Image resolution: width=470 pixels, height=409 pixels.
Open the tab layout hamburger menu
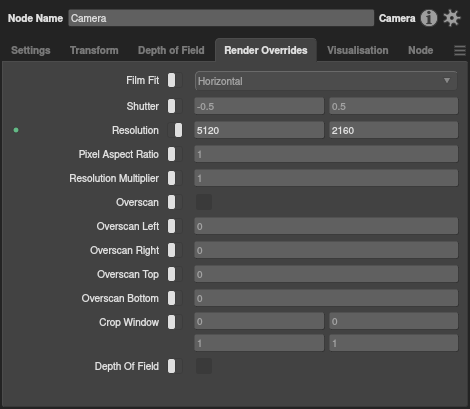(460, 51)
